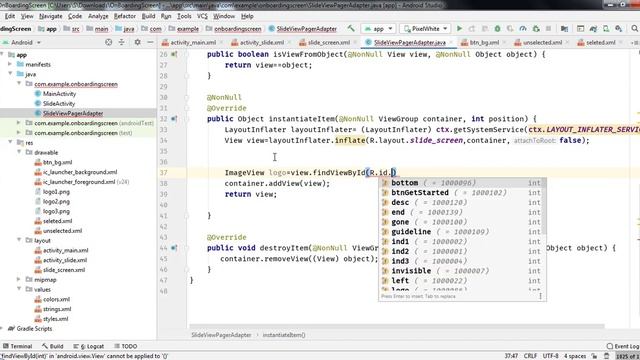Open the Terminal tool window

[x=17, y=346]
